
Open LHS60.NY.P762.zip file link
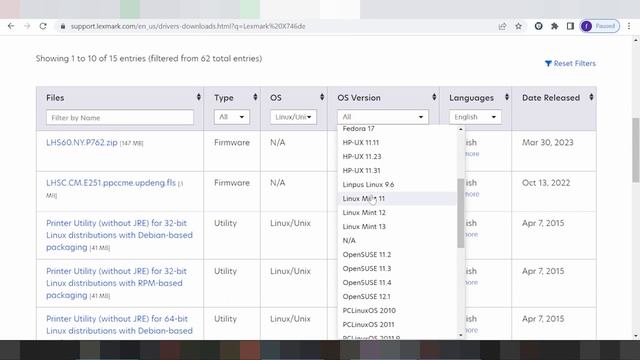(82, 142)
